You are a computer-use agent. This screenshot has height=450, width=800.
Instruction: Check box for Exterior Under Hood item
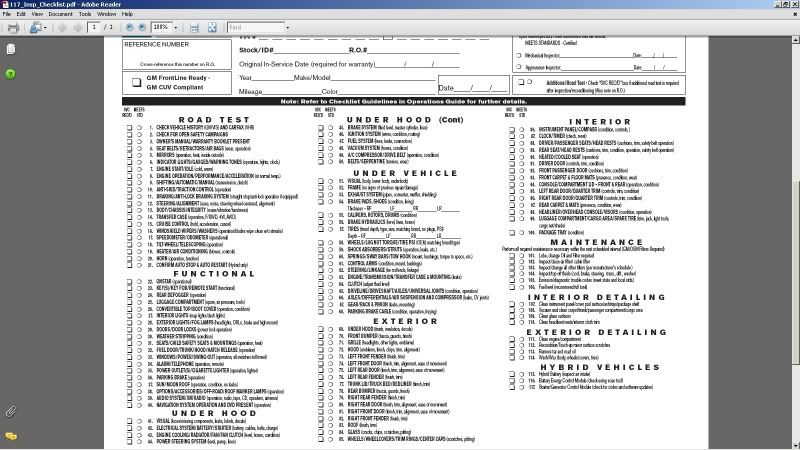(321, 330)
